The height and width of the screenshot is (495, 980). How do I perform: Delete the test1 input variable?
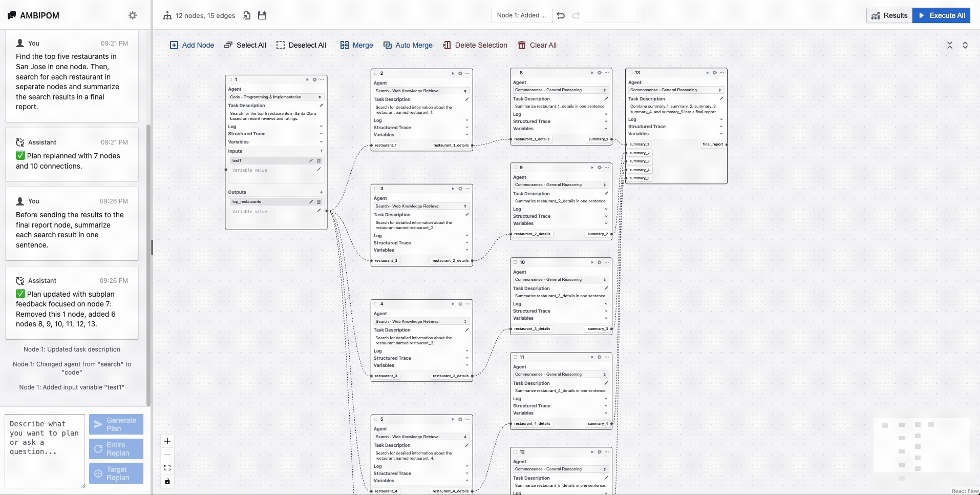pyautogui.click(x=318, y=160)
